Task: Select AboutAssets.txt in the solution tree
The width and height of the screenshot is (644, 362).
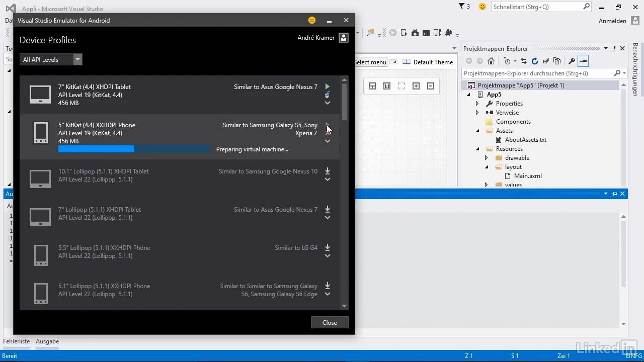Action: (526, 140)
